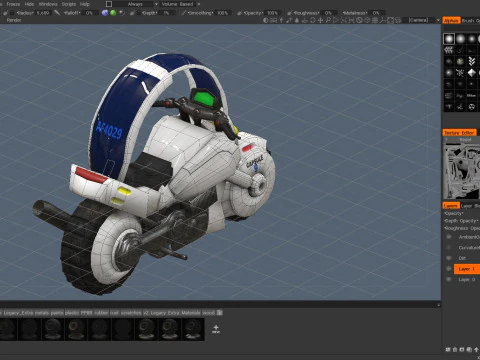Click the Metalness percentage field
The width and height of the screenshot is (480, 360).
pos(376,13)
